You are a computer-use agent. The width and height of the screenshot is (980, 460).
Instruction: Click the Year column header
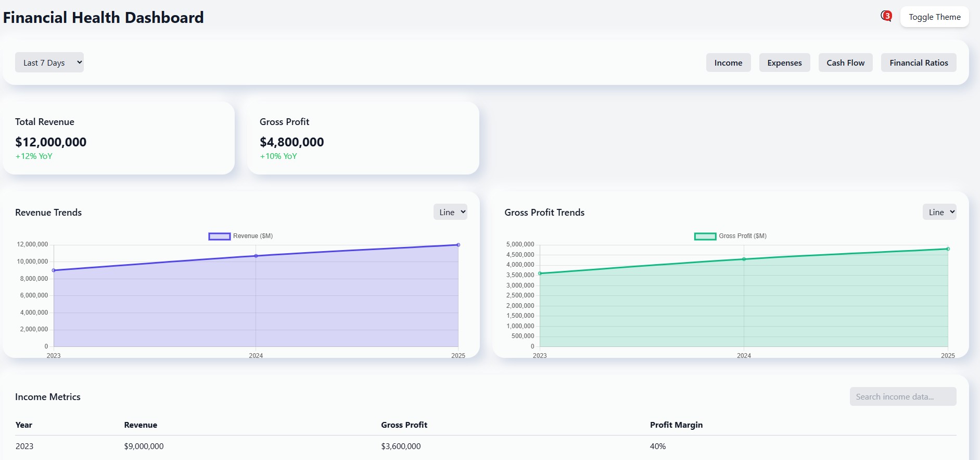point(24,425)
